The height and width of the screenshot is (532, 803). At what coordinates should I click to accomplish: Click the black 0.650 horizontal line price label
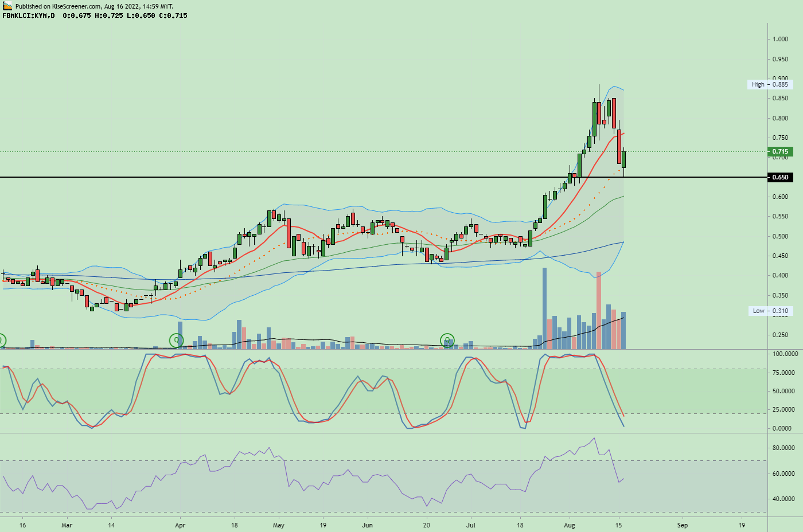(780, 178)
